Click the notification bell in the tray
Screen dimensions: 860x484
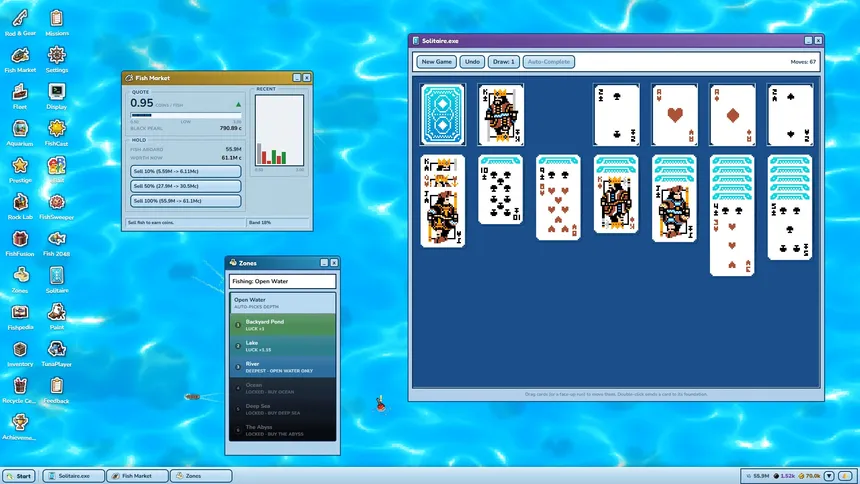coord(846,476)
